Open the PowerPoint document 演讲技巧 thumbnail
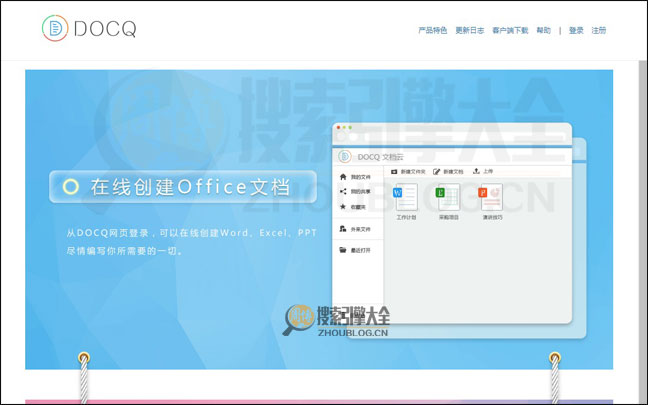The image size is (648, 405). 491,197
